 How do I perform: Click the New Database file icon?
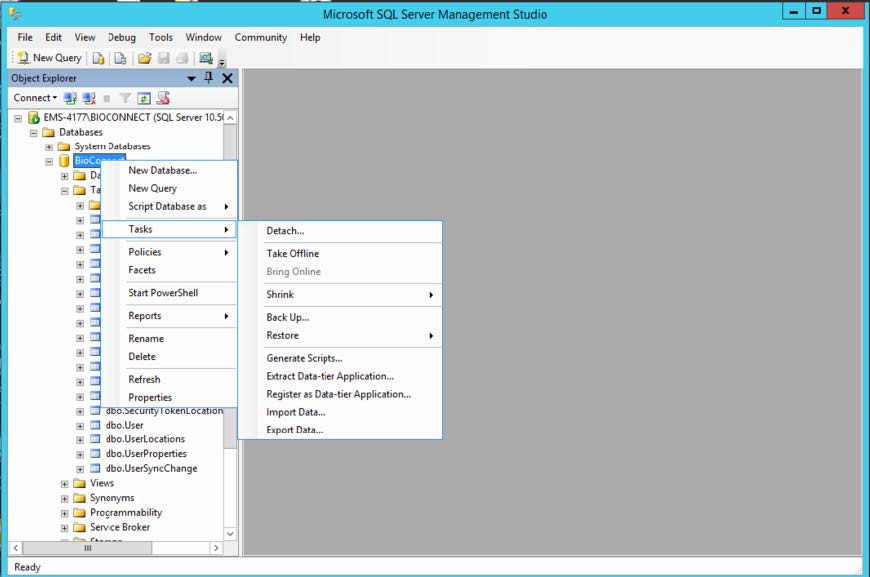[x=98, y=57]
